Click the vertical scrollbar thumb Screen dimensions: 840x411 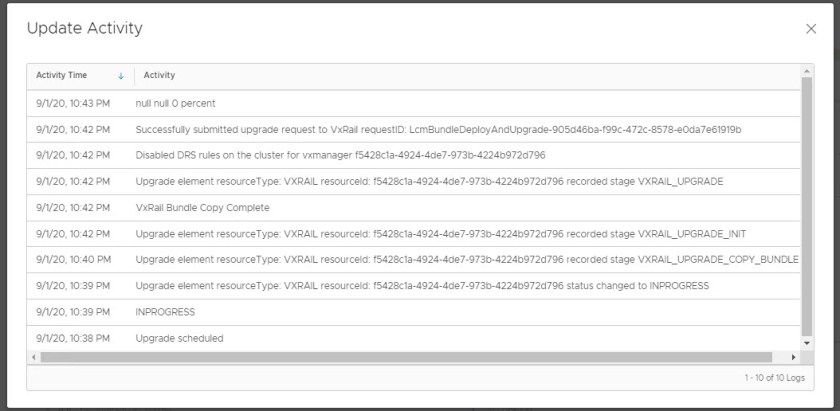pos(807,200)
